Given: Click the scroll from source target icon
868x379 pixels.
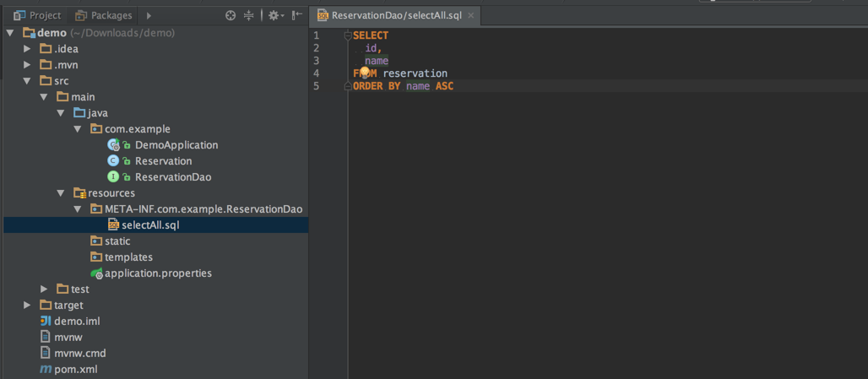Looking at the screenshot, I should point(231,15).
